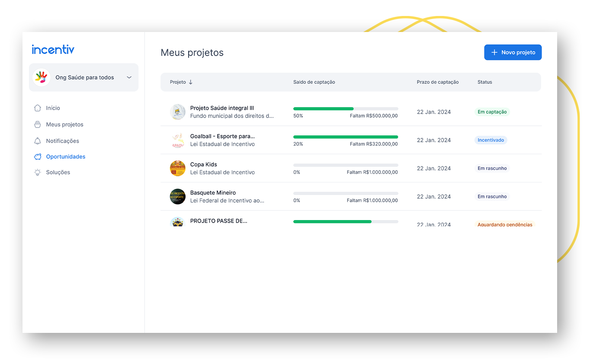The height and width of the screenshot is (364, 590).
Task: Click Ong Saúde para todos organization name
Action: pos(85,77)
